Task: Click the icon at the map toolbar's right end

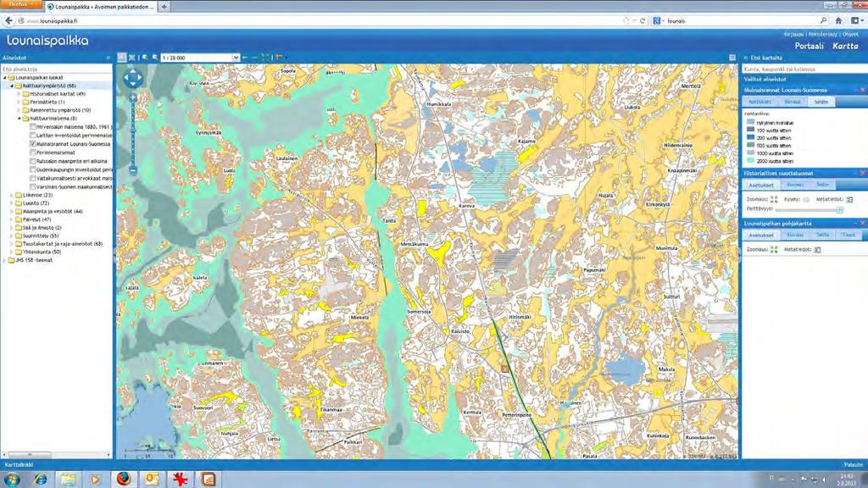Action: click(x=732, y=58)
